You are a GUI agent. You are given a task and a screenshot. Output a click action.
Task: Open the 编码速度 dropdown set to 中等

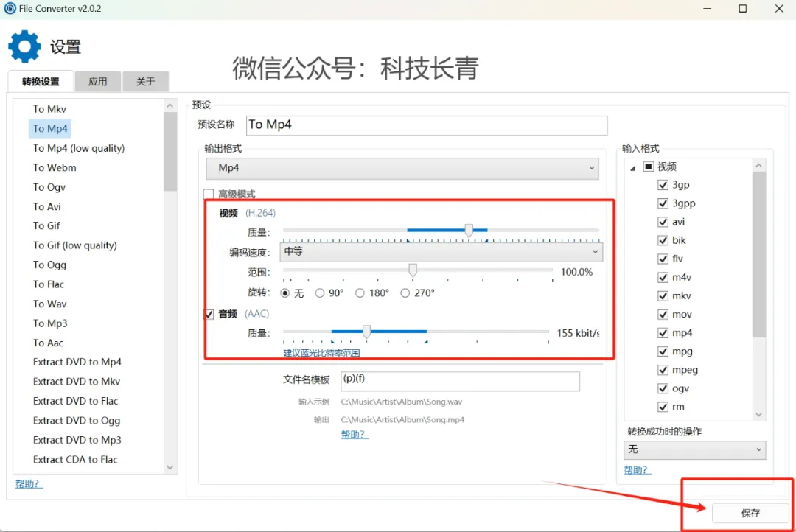coord(441,252)
